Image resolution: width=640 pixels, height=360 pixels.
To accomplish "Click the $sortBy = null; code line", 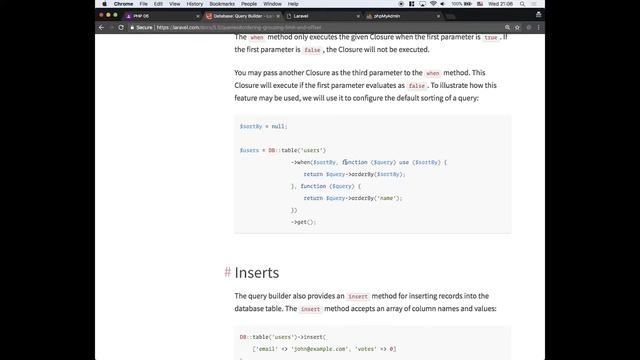I will pyautogui.click(x=264, y=127).
